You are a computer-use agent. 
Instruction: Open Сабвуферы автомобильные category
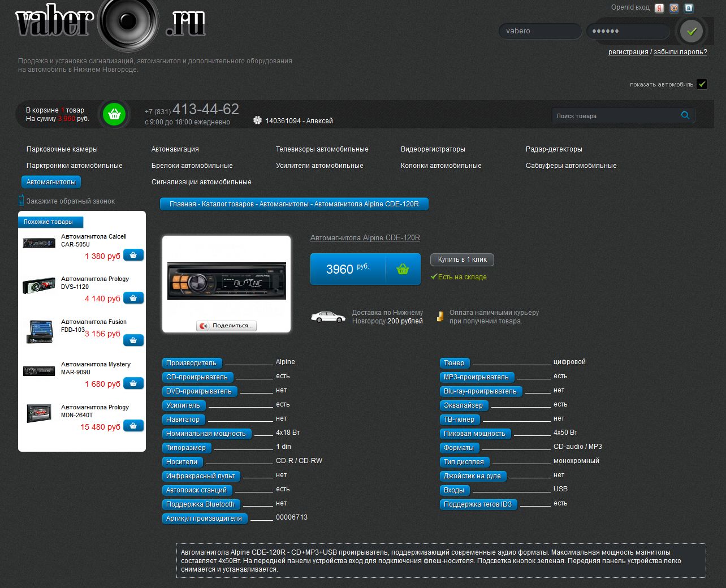[x=571, y=166]
